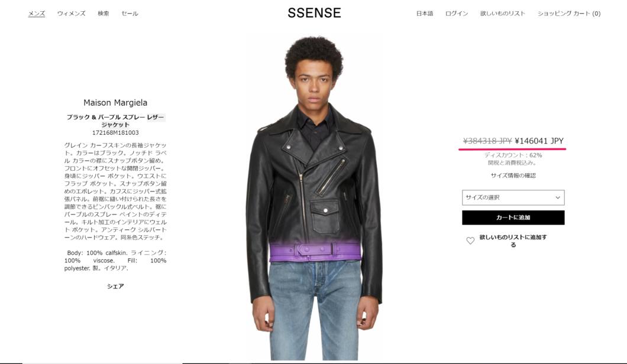Open the 欲しいものリスト wishlist in header

[x=503, y=14]
